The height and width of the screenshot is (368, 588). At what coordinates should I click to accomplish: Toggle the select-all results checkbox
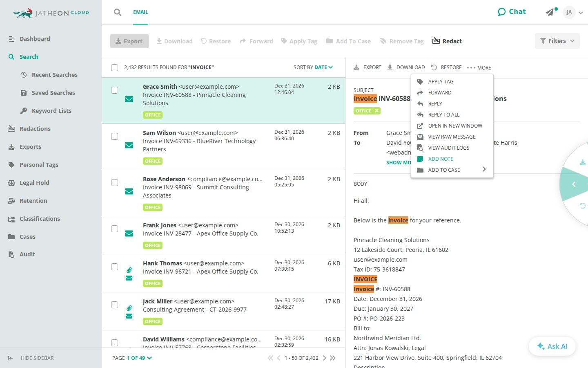point(115,67)
